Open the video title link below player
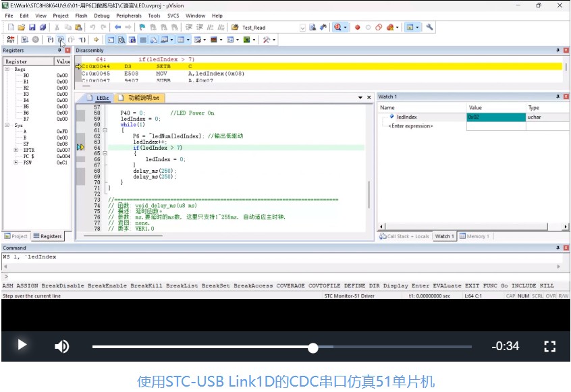571x392 pixels. click(285, 381)
